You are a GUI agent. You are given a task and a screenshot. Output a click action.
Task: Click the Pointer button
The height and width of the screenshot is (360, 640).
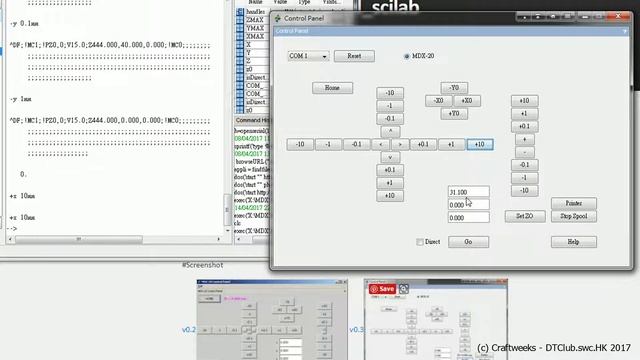point(574,203)
